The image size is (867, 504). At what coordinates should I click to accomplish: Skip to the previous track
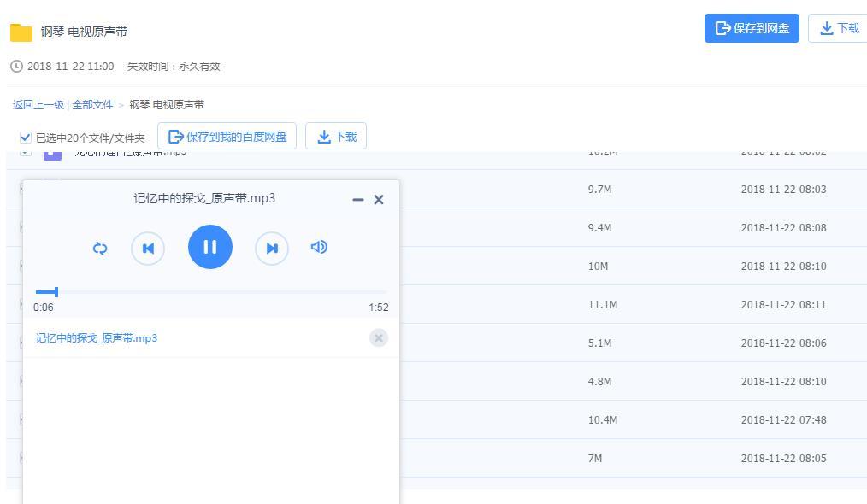[x=148, y=248]
